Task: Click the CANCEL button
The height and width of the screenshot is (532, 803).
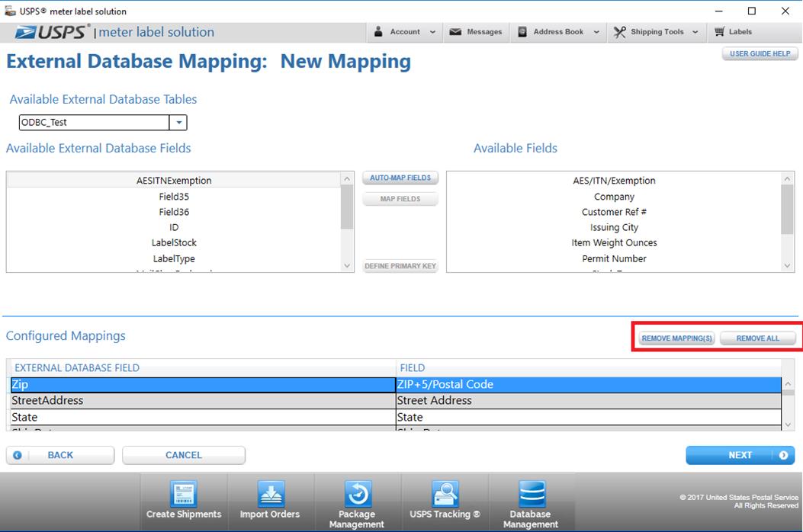Action: click(x=184, y=455)
